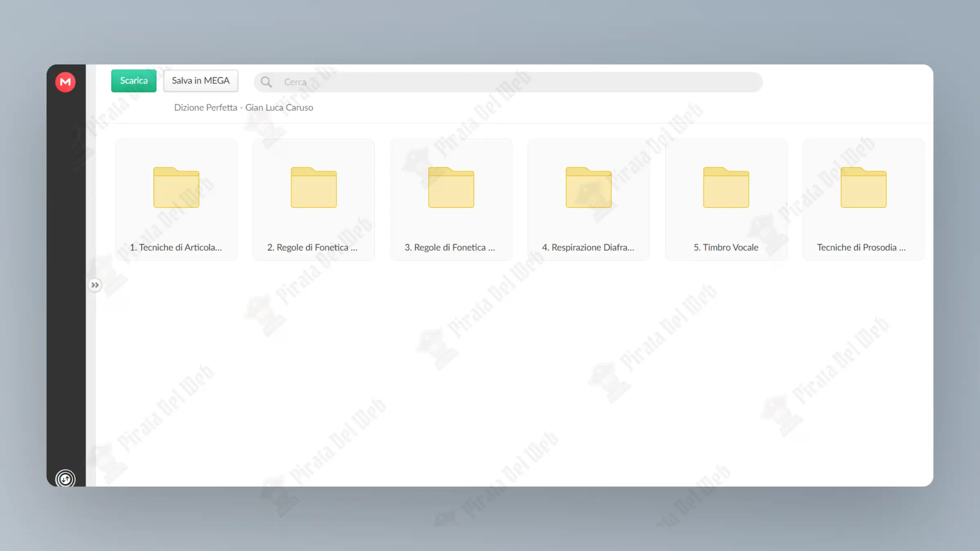Open the transfer manager icon in sidebar
The image size is (980, 551).
[65, 478]
